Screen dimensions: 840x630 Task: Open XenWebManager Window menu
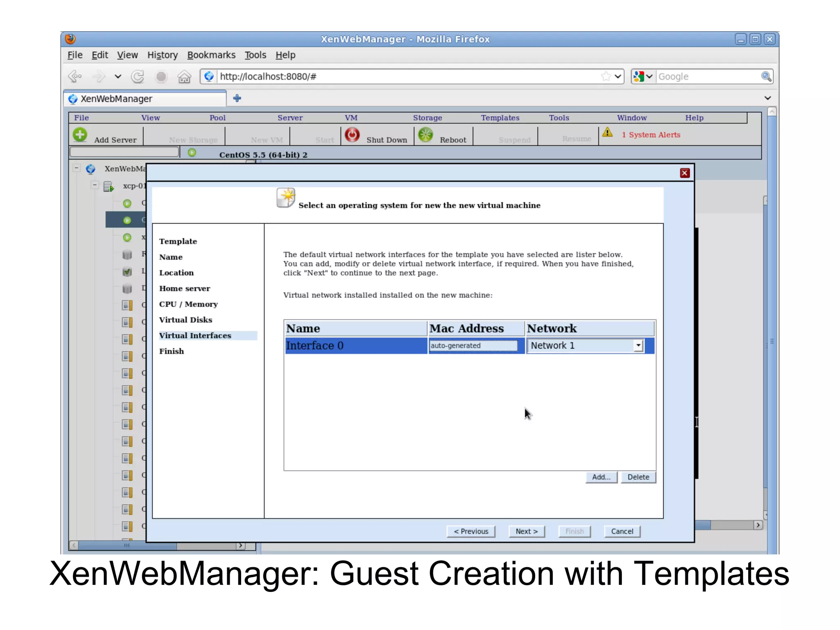coord(632,118)
